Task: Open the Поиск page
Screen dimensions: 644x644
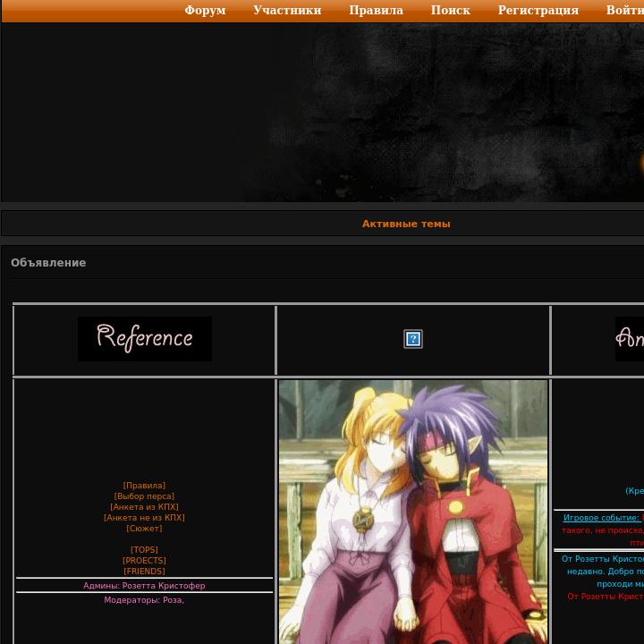Action: pyautogui.click(x=450, y=10)
